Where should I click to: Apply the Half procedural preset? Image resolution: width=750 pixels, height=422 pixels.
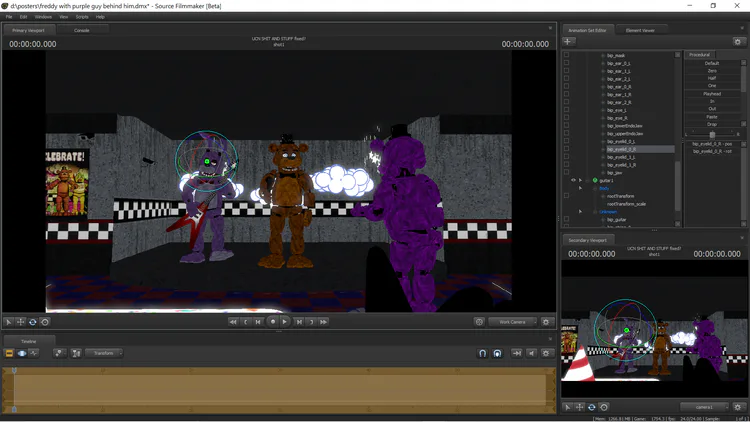tap(712, 78)
